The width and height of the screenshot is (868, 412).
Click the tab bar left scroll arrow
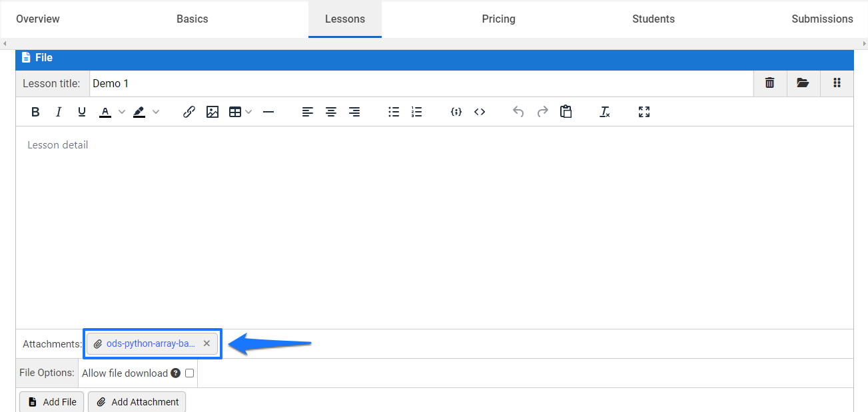[5, 43]
